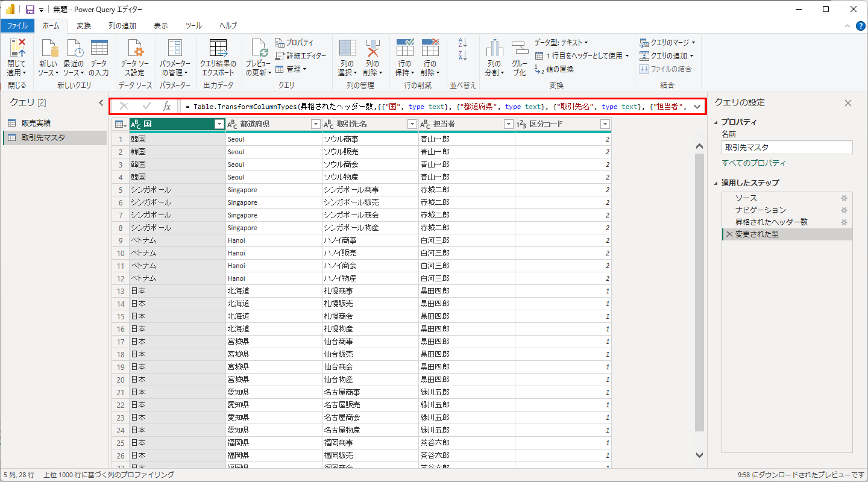Open Recent Sources icon
Image resolution: width=868 pixels, height=482 pixels.
tap(74, 48)
